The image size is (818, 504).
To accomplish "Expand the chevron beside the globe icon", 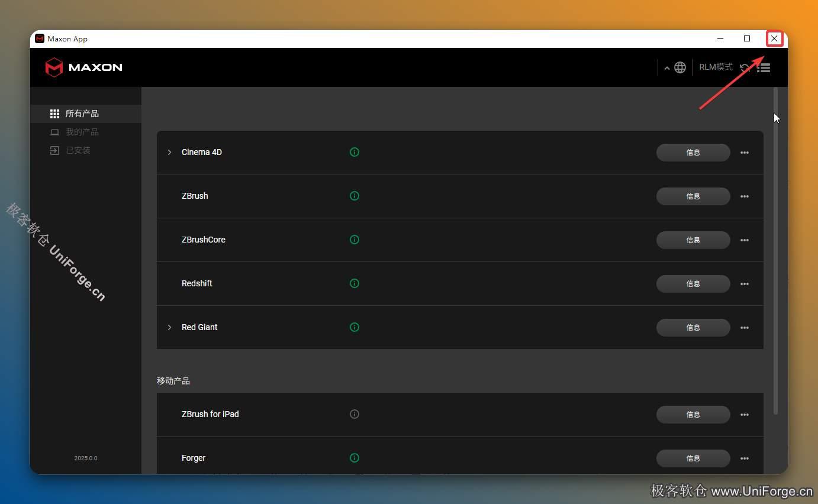I will point(667,68).
